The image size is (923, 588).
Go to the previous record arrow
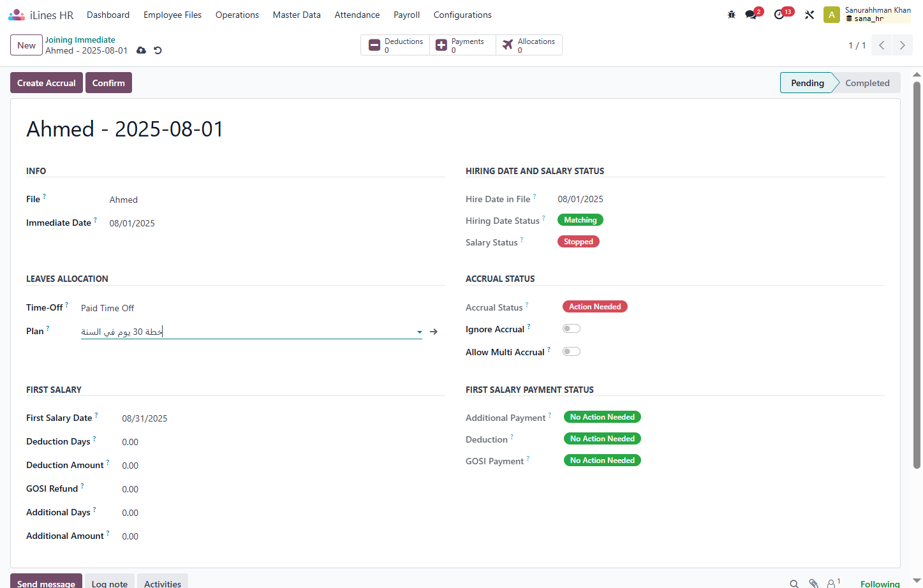coord(882,45)
